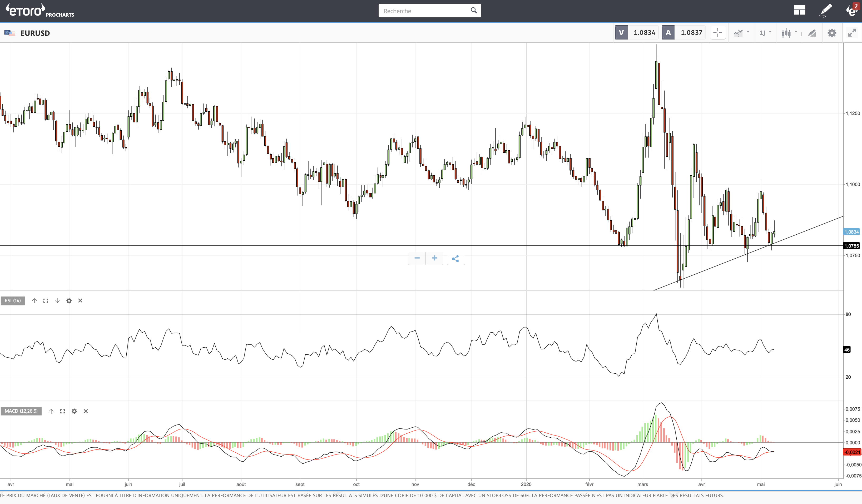862x504 pixels.
Task: Toggle fullscreen with the expand arrows icon
Action: point(852,33)
